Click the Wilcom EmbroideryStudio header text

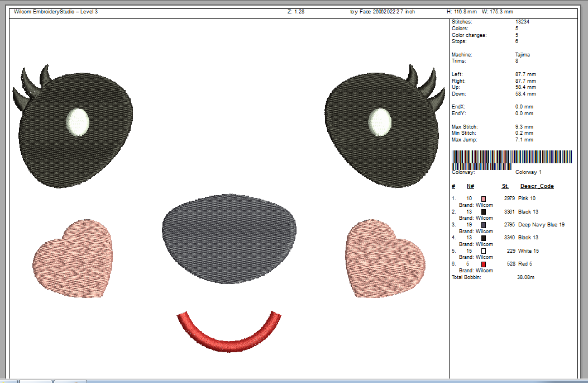pyautogui.click(x=56, y=12)
